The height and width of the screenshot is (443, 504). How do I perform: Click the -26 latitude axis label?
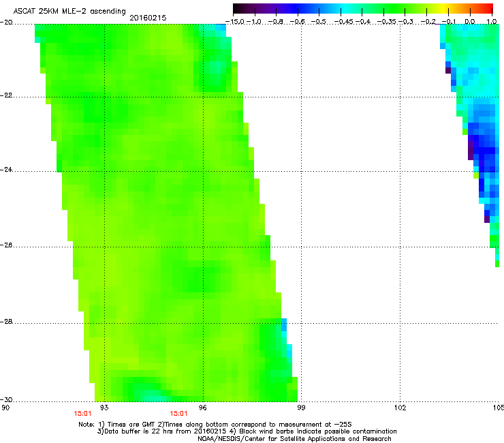click(6, 245)
